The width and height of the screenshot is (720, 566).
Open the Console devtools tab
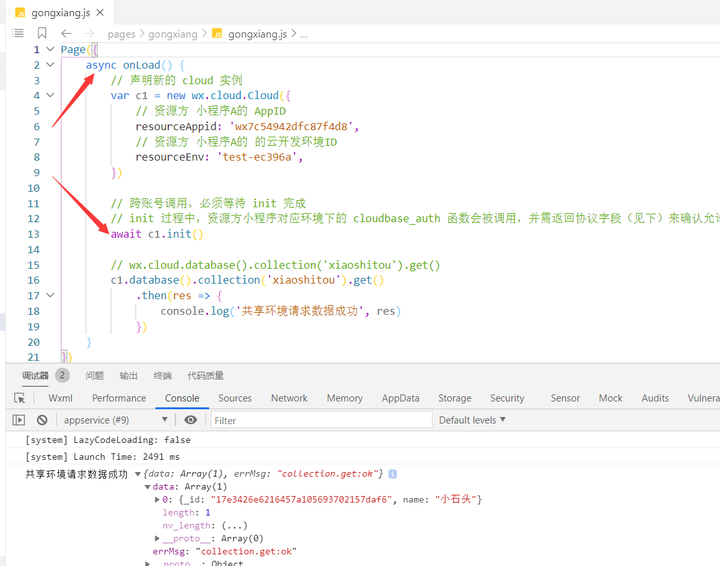point(182,398)
